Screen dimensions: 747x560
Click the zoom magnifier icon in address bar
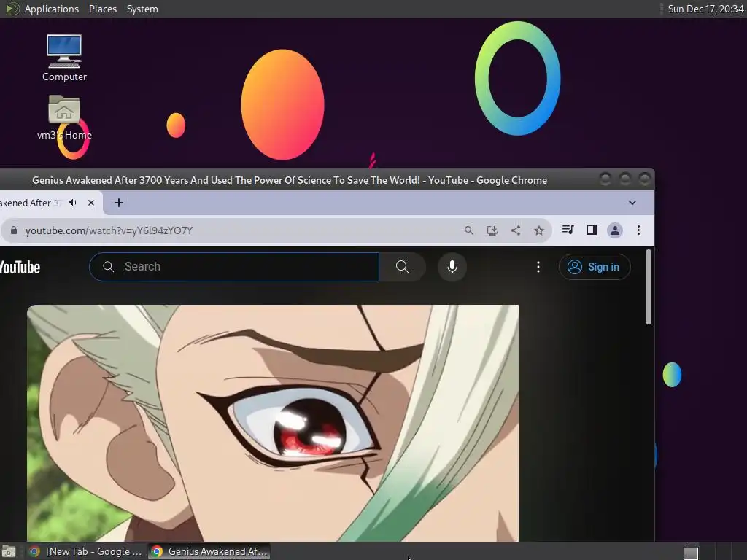pyautogui.click(x=469, y=230)
